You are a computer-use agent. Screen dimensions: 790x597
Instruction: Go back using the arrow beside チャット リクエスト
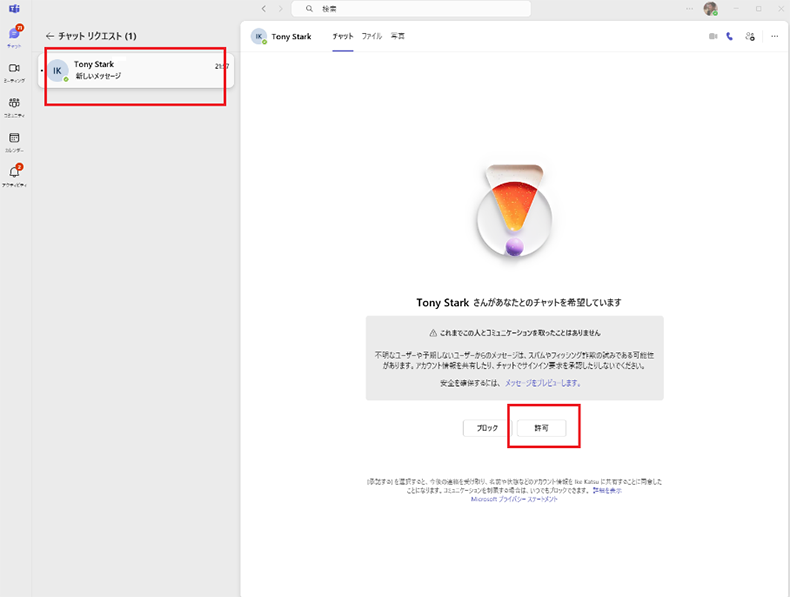pyautogui.click(x=50, y=36)
